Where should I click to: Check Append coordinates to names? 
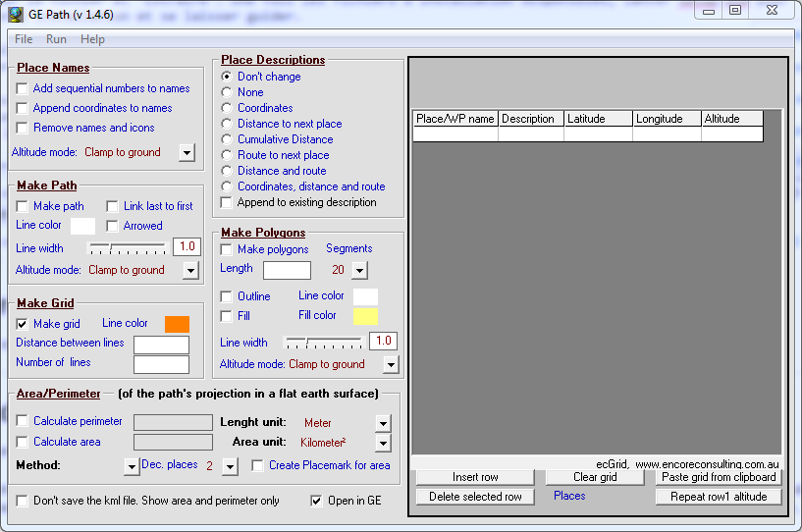[x=22, y=108]
